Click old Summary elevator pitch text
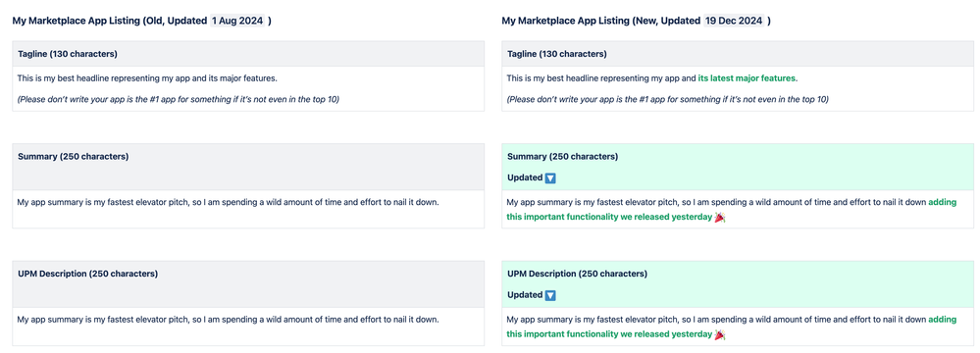The width and height of the screenshot is (980, 353). point(229,202)
